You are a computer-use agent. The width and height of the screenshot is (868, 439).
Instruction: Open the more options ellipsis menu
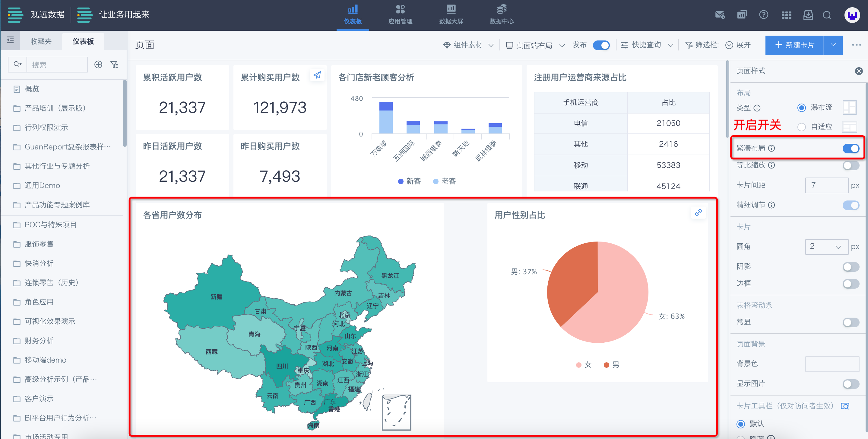[x=856, y=45]
